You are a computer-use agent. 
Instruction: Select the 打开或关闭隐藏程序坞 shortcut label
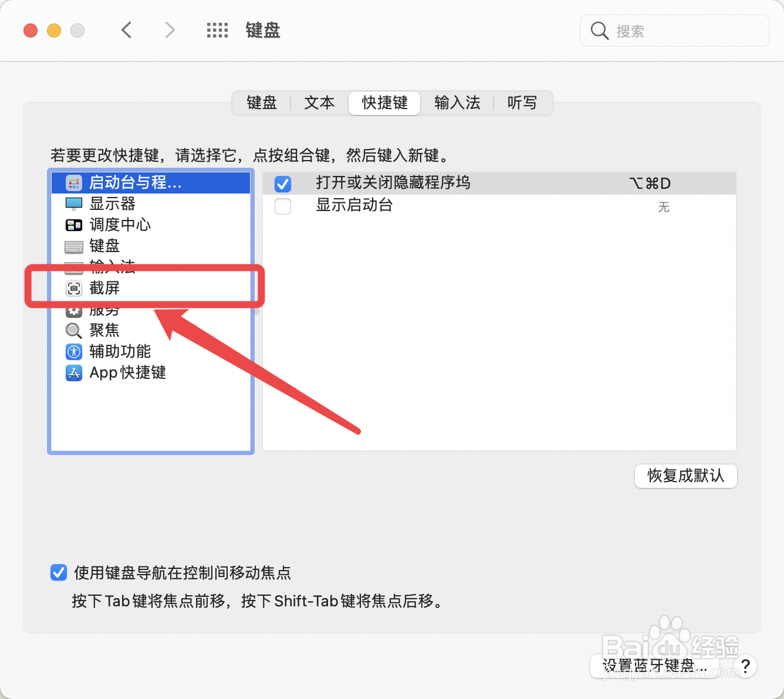coord(393,183)
